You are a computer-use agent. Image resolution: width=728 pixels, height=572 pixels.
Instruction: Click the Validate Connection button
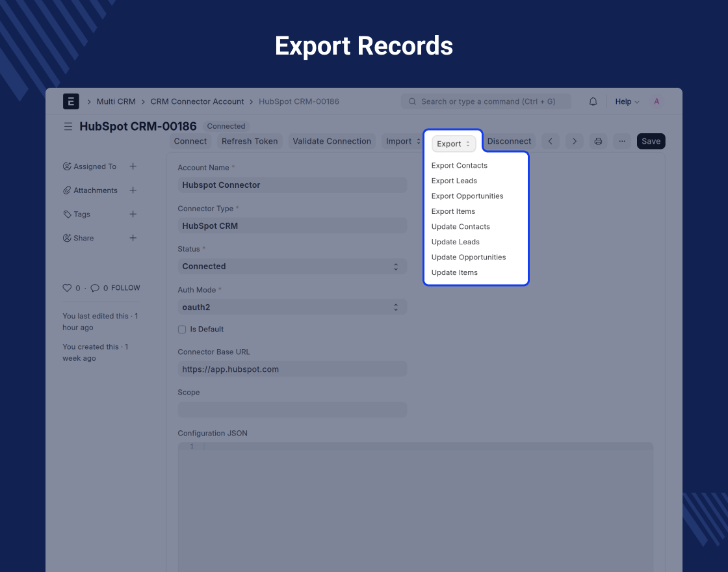click(x=332, y=141)
